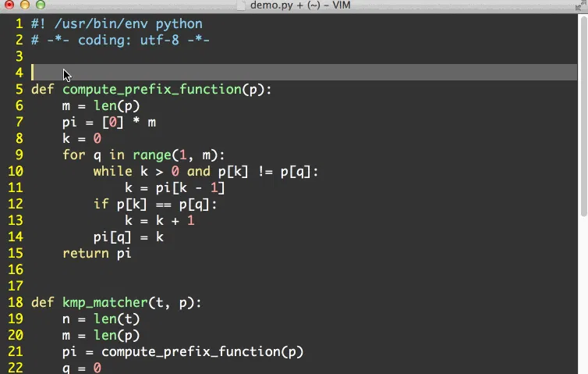588x374 pixels.
Task: Click the coding utf-8 comment line
Action: 120,40
